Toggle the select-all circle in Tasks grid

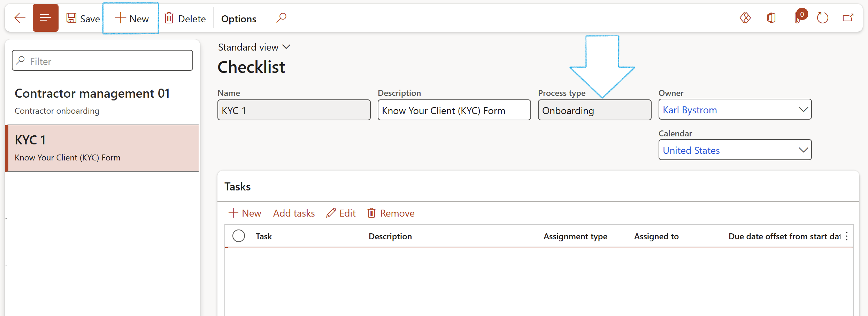coord(239,236)
